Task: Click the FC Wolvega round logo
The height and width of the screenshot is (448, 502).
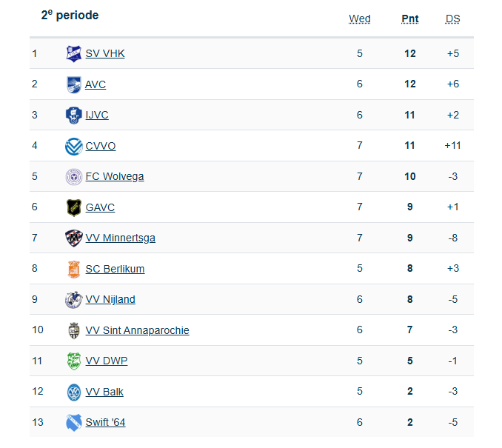Action: coord(73,176)
